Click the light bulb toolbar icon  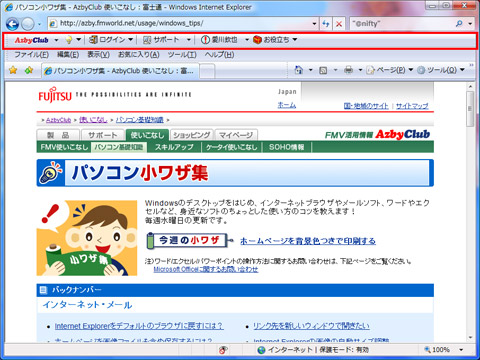tap(69, 40)
